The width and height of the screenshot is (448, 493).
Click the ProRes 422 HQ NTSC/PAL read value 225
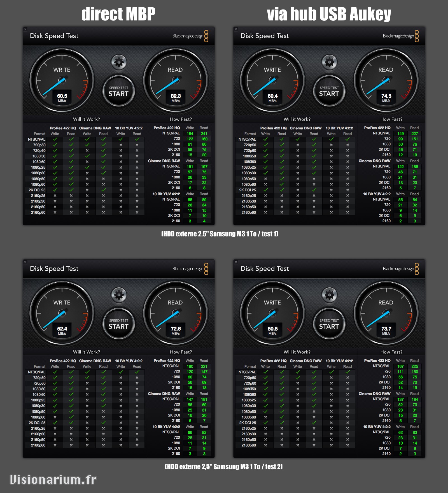(x=415, y=366)
